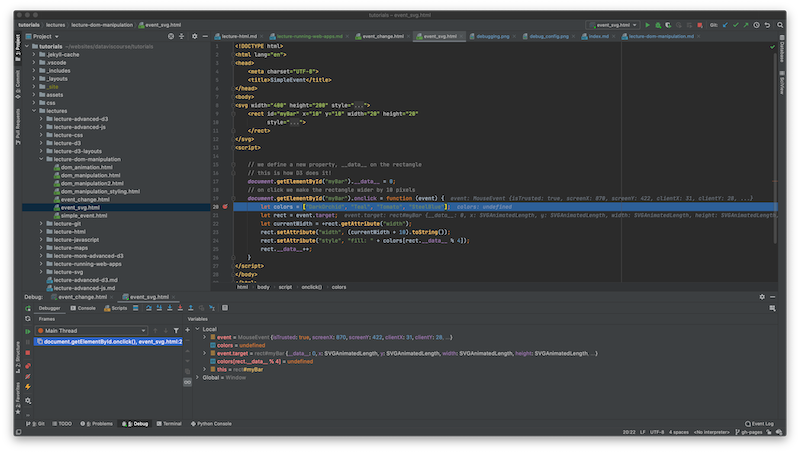Run with coverage from the top toolbar

[668, 25]
